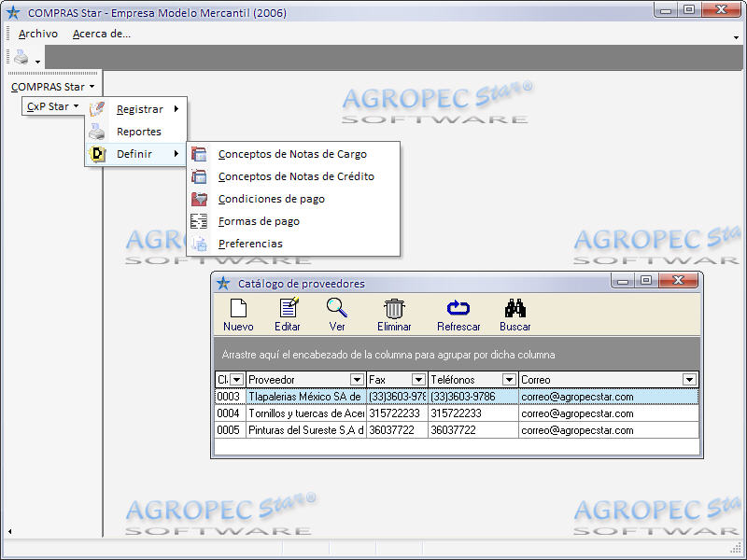Click the printer icon in the main toolbar
Screen dimensions: 747x560
21,57
